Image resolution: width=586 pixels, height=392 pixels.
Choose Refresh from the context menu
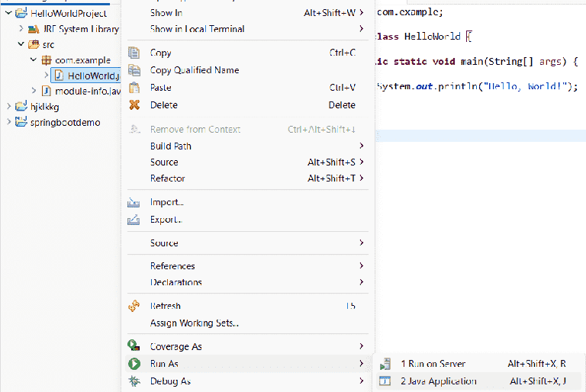coord(247,306)
